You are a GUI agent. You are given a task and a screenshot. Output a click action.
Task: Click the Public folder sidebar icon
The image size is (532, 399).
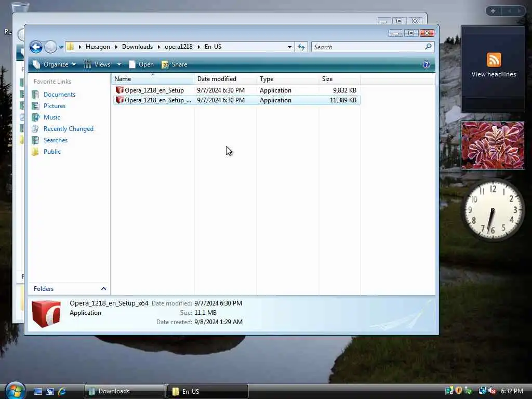click(x=35, y=152)
